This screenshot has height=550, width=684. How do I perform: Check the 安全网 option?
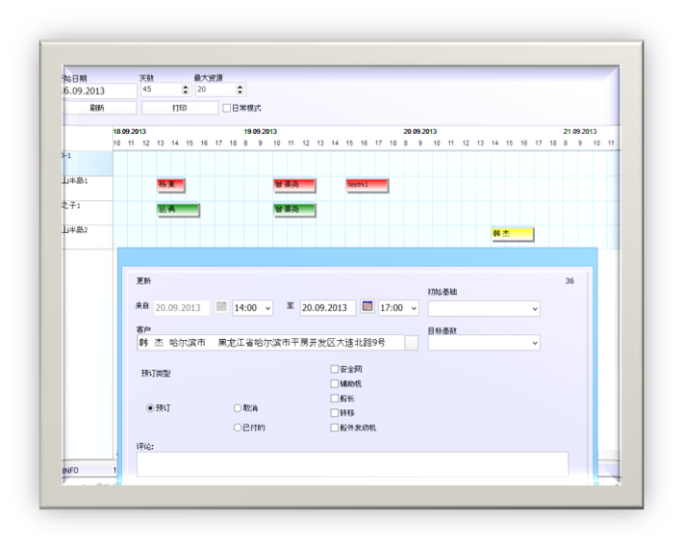click(335, 369)
